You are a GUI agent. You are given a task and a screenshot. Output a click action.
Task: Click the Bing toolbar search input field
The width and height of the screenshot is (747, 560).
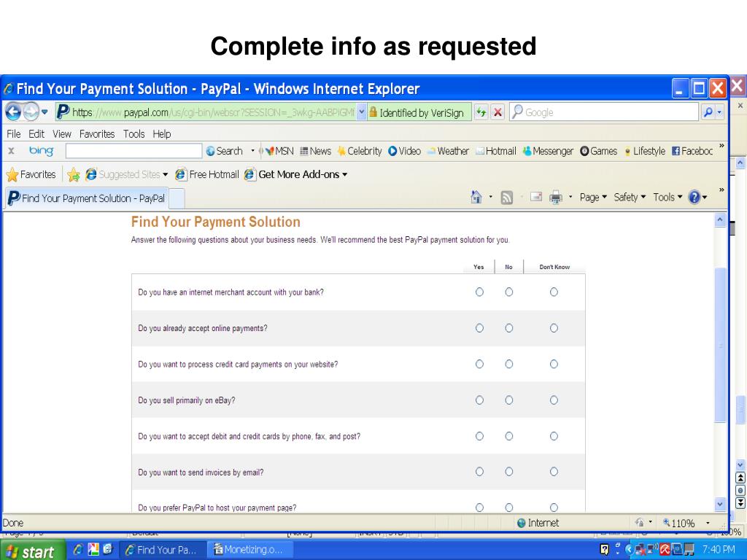[x=134, y=151]
